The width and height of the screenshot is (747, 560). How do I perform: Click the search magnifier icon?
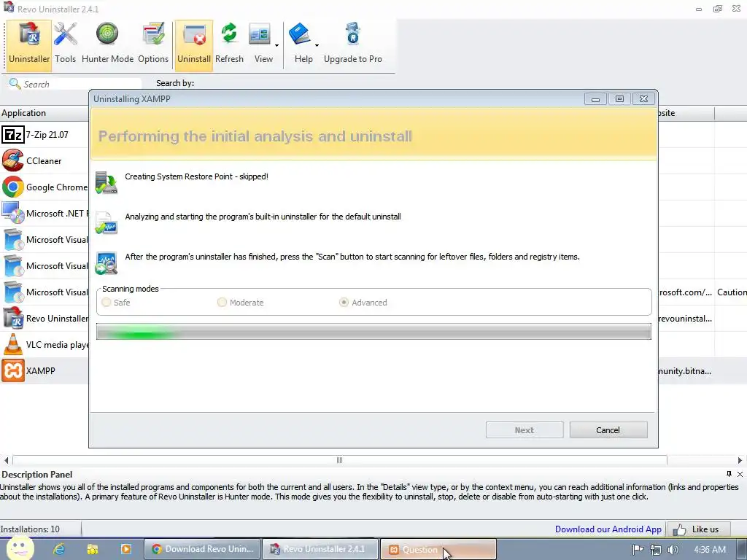click(x=15, y=84)
